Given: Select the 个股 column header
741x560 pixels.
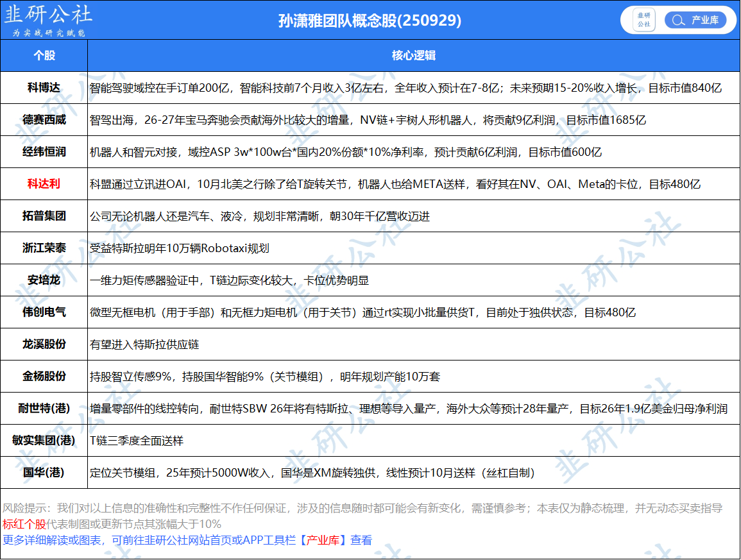Looking at the screenshot, I should tap(44, 56).
